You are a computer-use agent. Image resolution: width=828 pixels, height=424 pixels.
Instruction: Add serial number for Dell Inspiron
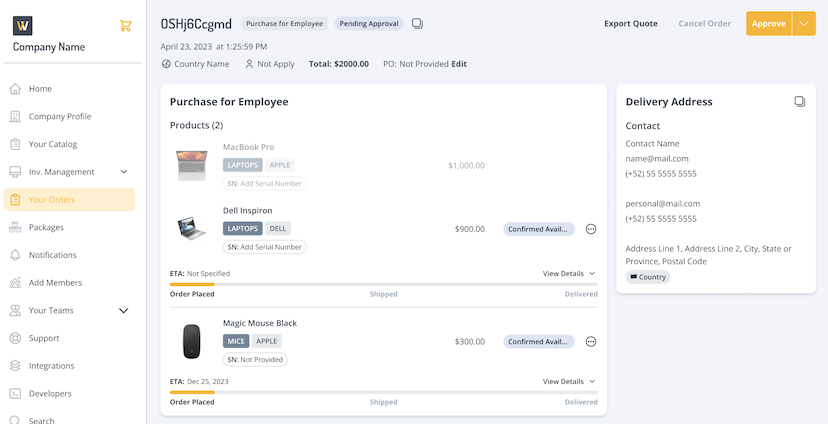pyautogui.click(x=264, y=247)
